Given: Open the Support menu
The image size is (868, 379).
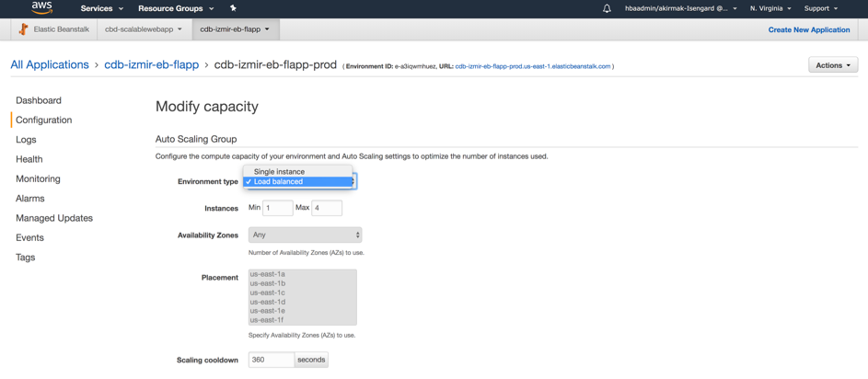Looking at the screenshot, I should pos(820,8).
